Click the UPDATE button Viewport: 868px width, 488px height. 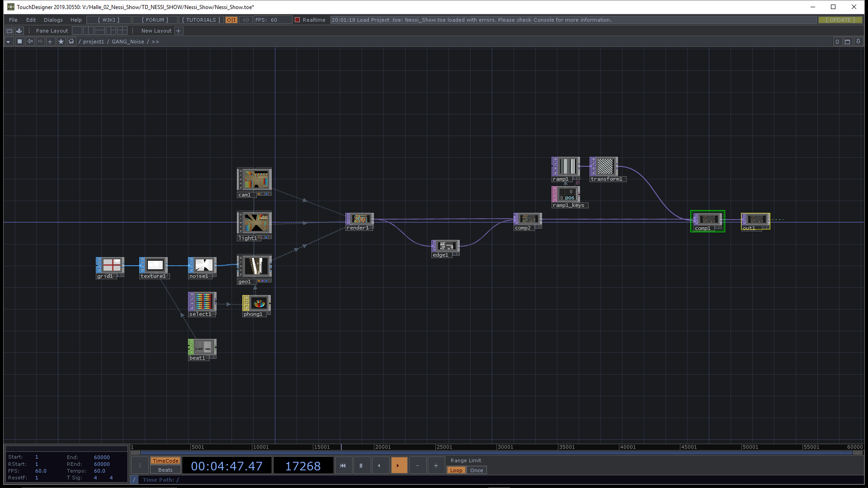point(840,20)
